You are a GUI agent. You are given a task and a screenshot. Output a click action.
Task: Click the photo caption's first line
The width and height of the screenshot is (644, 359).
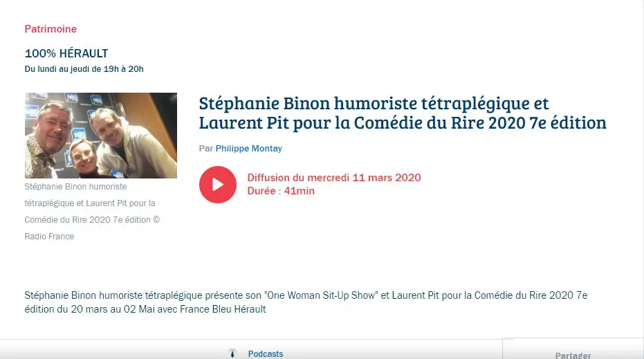point(75,187)
